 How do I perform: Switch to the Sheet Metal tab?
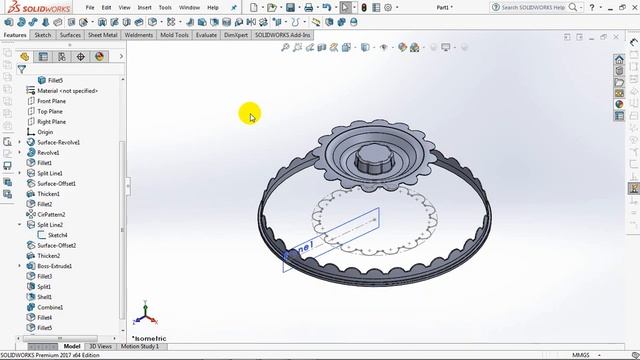(103, 35)
